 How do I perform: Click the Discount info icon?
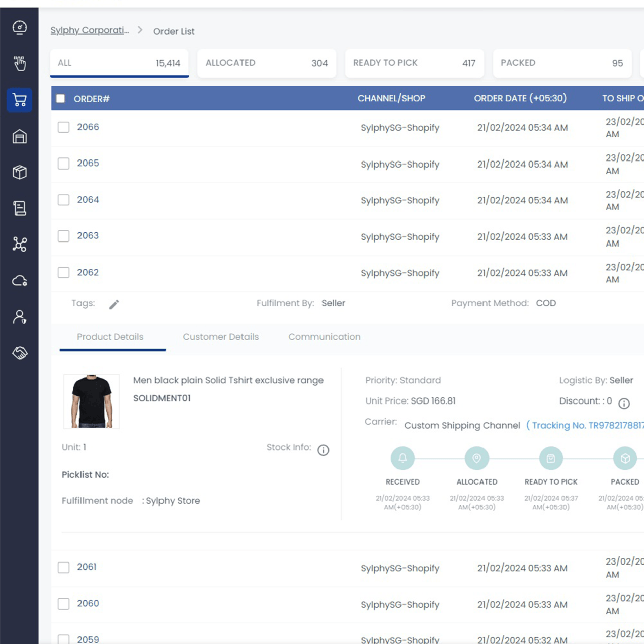coord(624,404)
